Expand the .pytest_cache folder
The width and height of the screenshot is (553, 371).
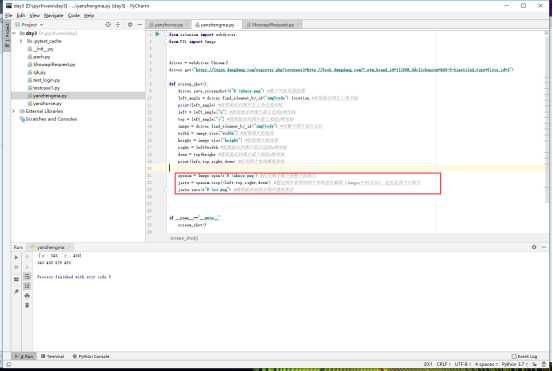[x=21, y=41]
